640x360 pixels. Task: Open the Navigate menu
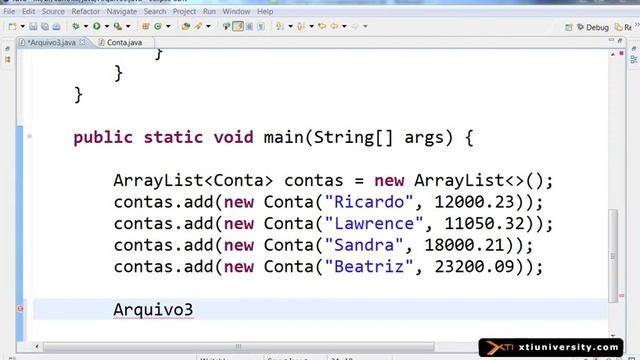click(122, 11)
